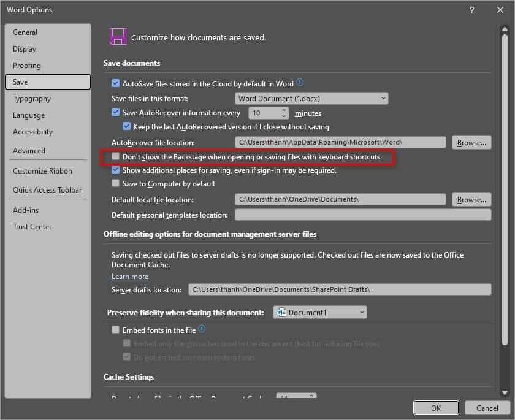Screen dimensions: 515x420
Task: Open the Document1 fidelity dropdown
Action: tap(319, 312)
